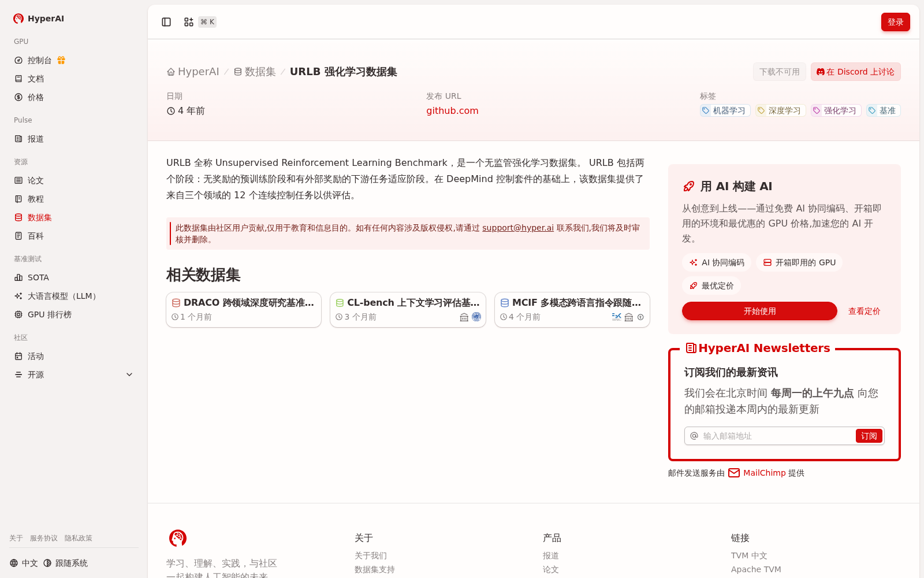Click the red 开始使用 button

point(759,311)
